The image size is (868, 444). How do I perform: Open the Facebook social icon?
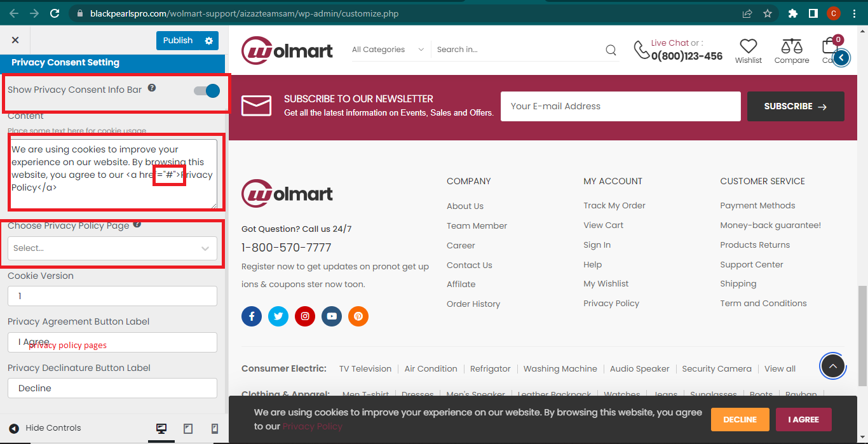coord(252,316)
